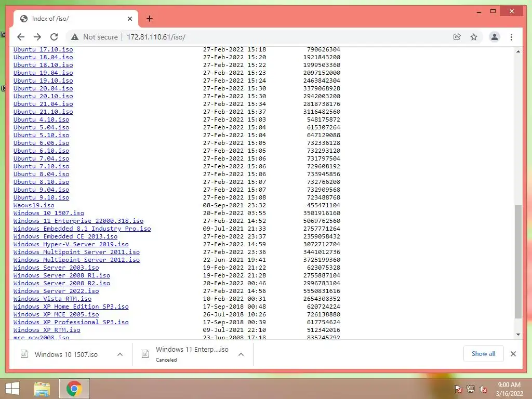
Task: Open a new browser tab
Action: pos(149,19)
